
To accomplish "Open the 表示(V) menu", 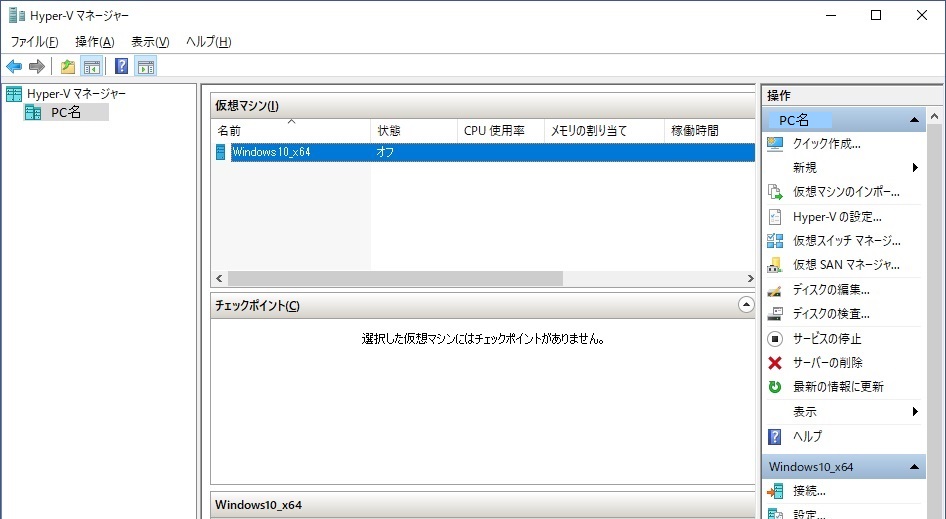I will coord(150,42).
